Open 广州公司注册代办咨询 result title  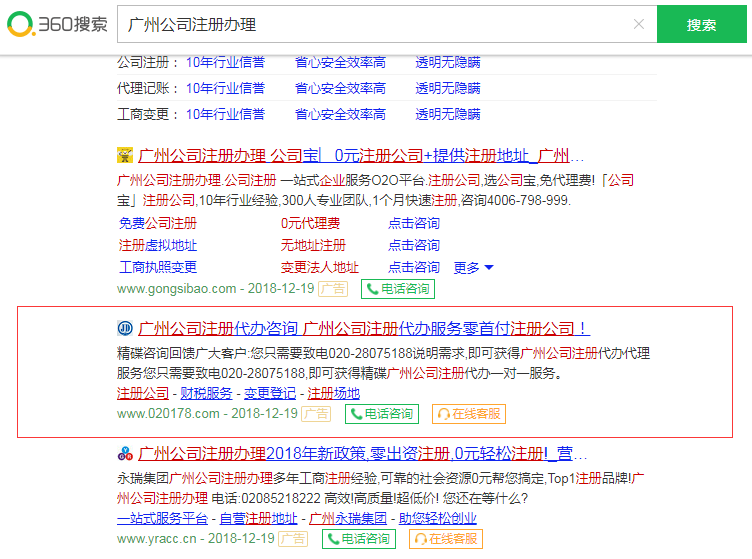[x=364, y=329]
